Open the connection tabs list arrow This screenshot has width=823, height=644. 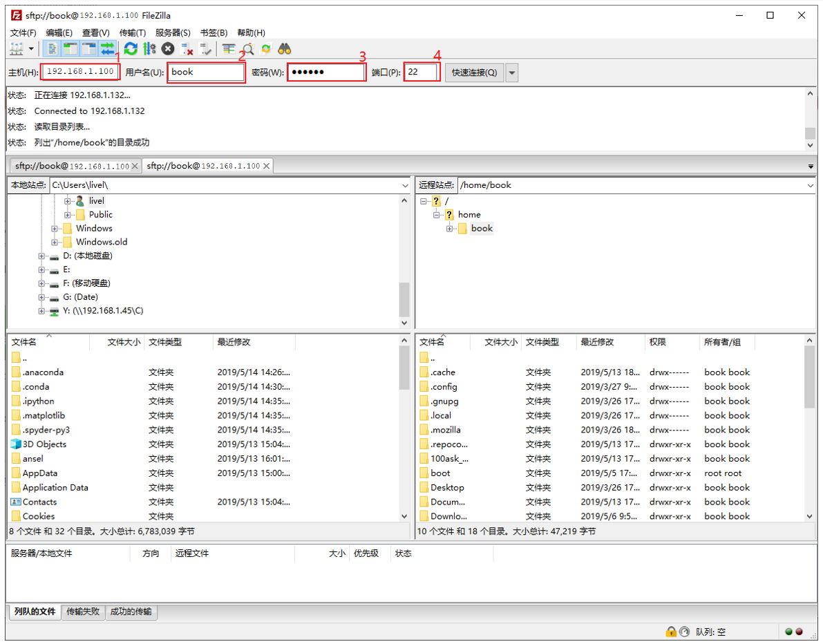[811, 167]
